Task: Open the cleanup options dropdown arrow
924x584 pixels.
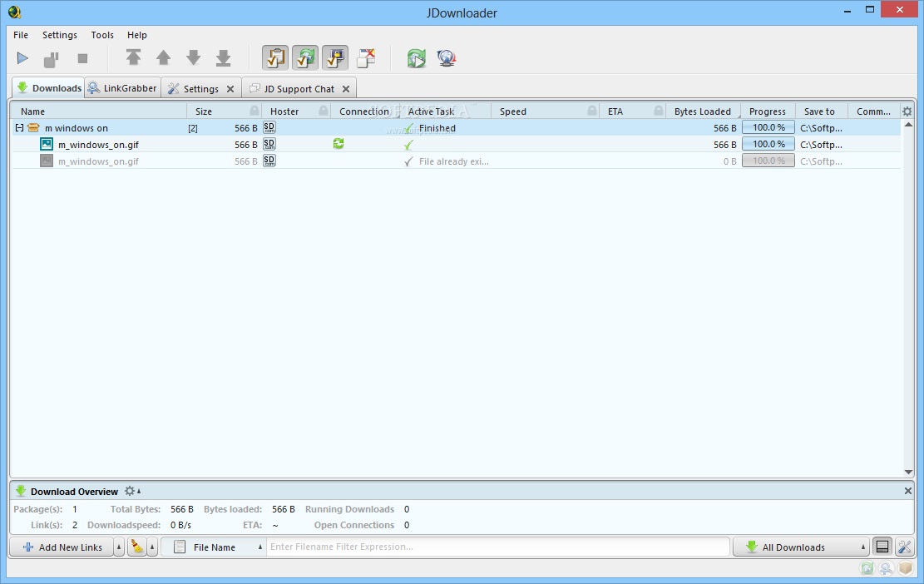Action: click(x=152, y=547)
